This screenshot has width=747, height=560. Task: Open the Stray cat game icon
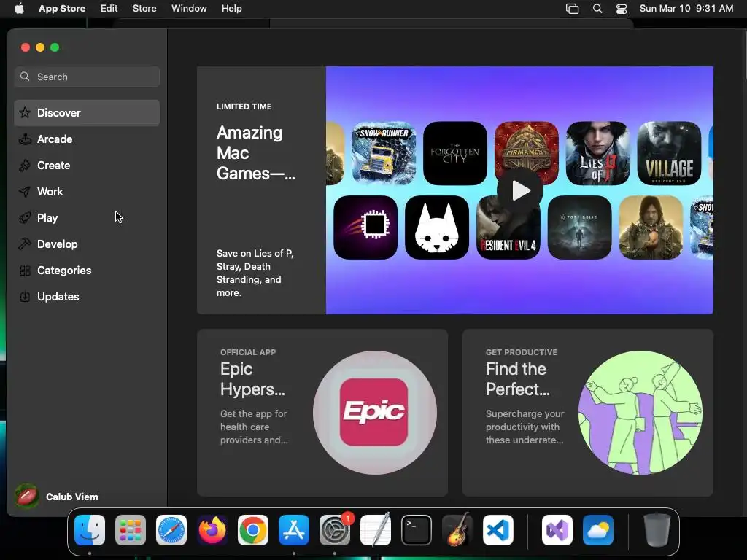[437, 227]
